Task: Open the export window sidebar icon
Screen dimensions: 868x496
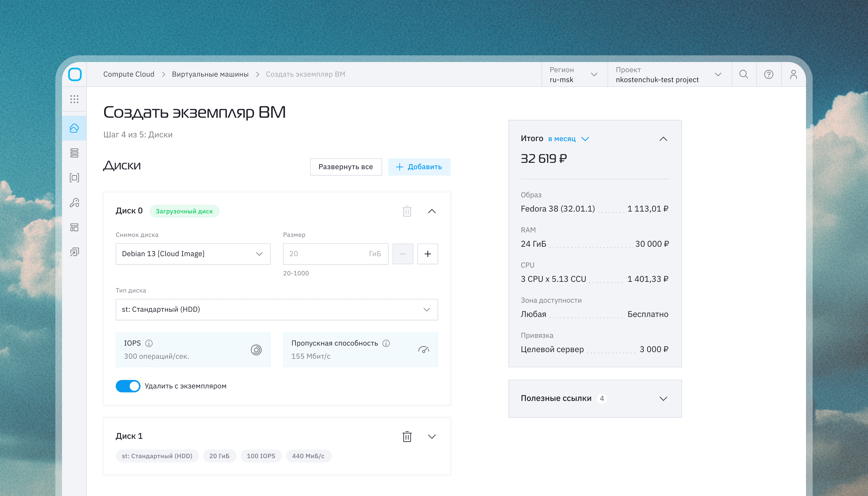Action: (74, 252)
